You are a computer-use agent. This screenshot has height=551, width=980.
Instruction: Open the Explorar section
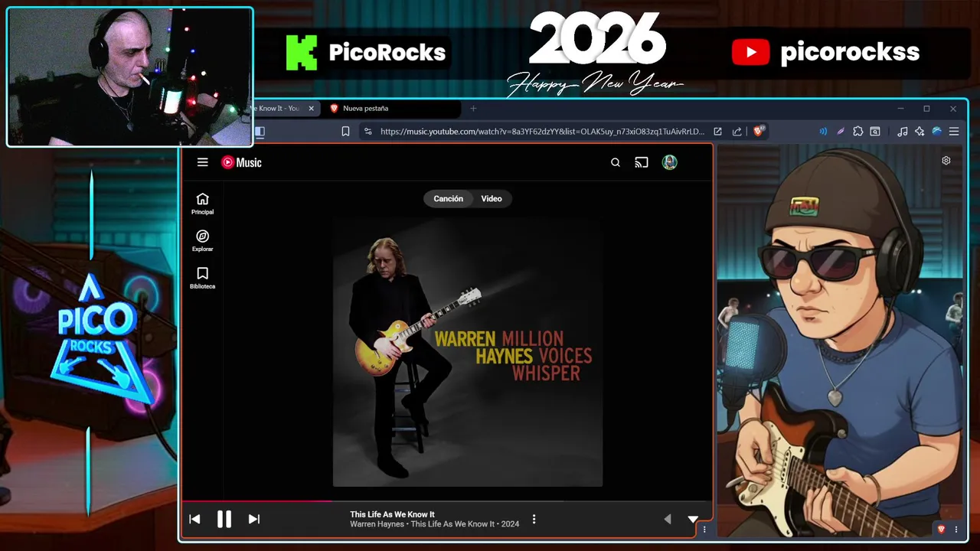[202, 241]
